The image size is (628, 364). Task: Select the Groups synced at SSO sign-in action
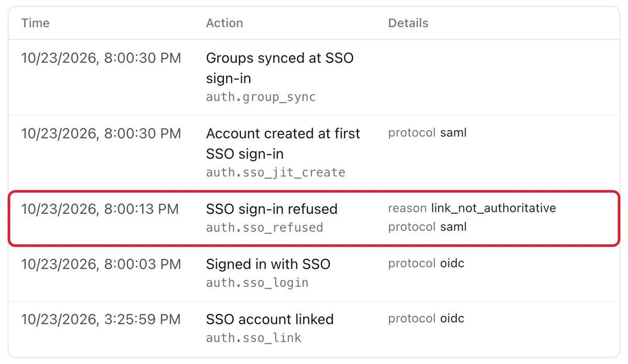(x=280, y=68)
